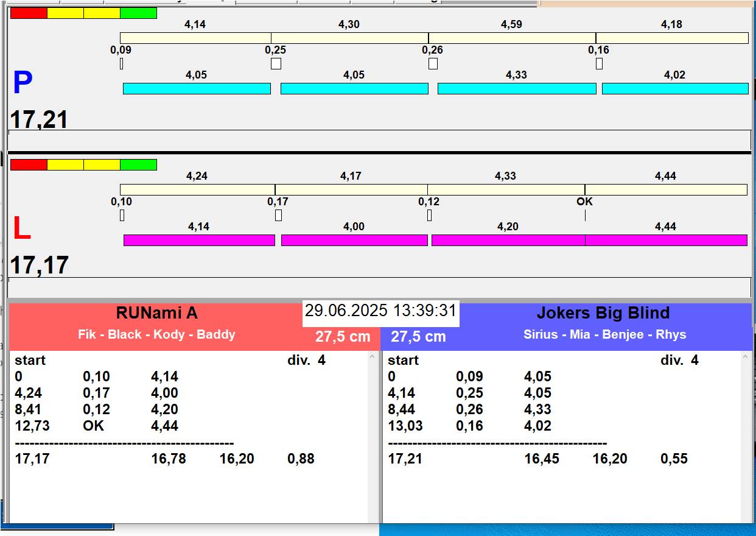
Task: Select the second yellow light in lane L
Action: (x=102, y=164)
